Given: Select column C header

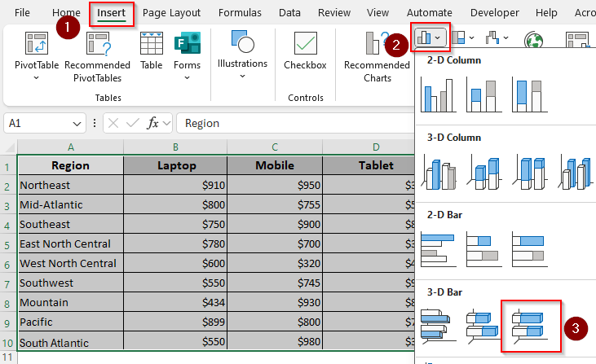Looking at the screenshot, I should coord(275,147).
